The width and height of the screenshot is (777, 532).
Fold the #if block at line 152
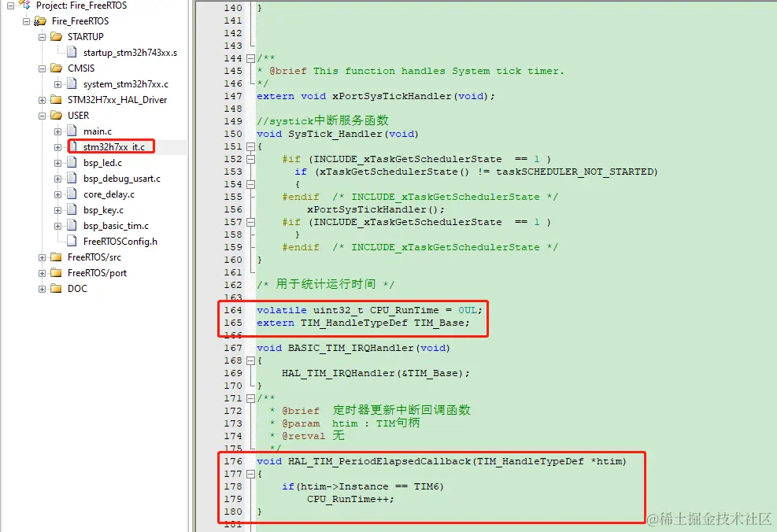(x=251, y=159)
